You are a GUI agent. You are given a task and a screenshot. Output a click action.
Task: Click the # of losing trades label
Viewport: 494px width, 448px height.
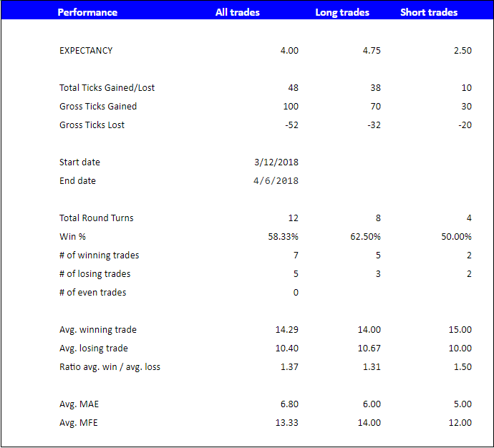(x=95, y=273)
